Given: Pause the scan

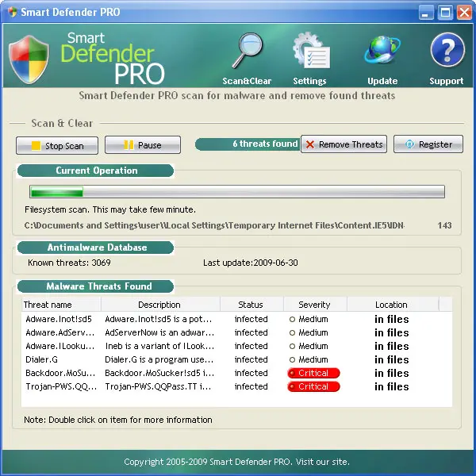Looking at the screenshot, I should pos(143,145).
